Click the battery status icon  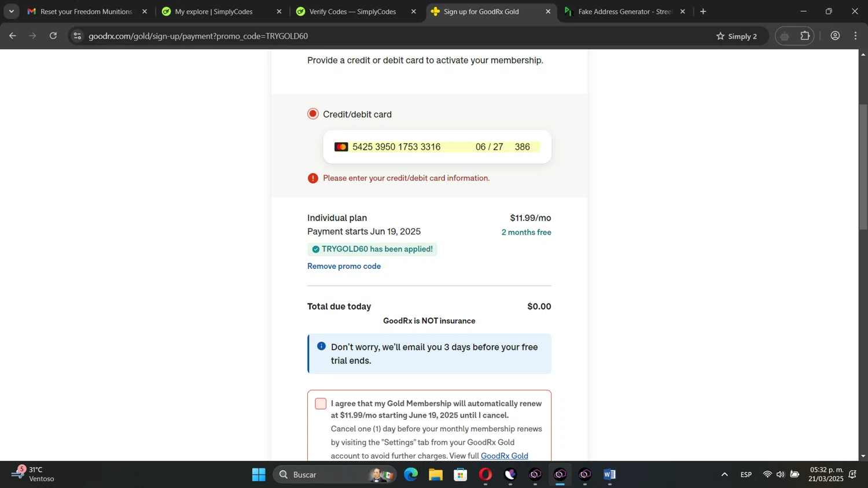795,475
